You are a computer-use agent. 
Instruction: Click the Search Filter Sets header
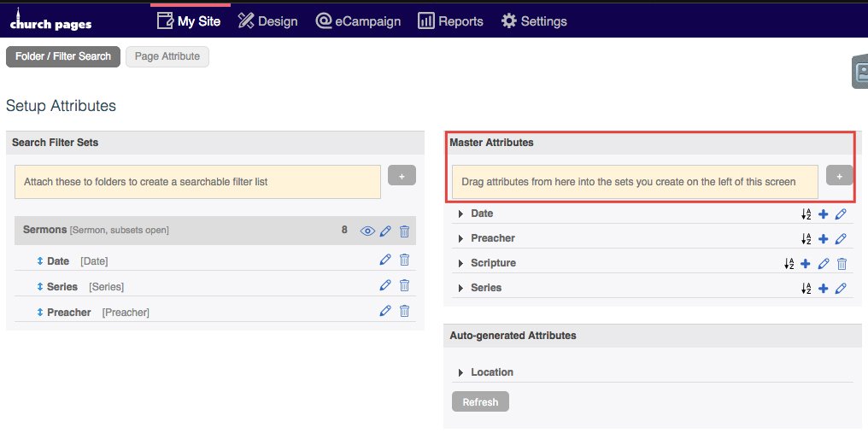point(56,143)
